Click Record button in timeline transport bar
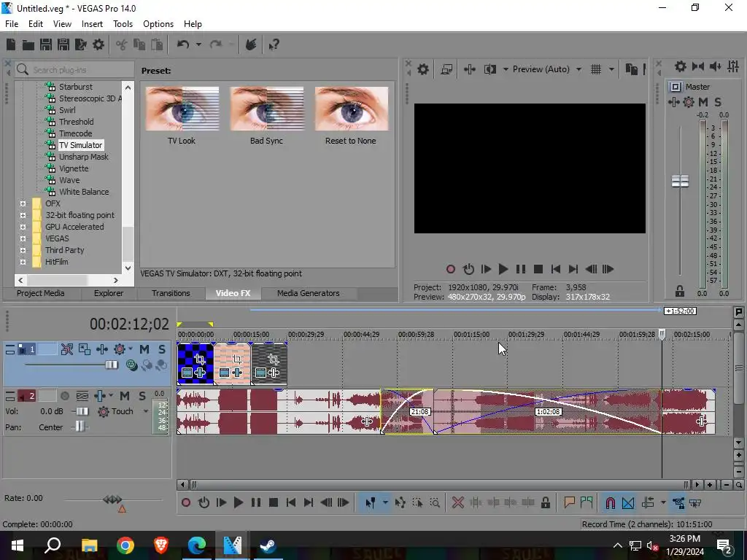 [x=186, y=502]
